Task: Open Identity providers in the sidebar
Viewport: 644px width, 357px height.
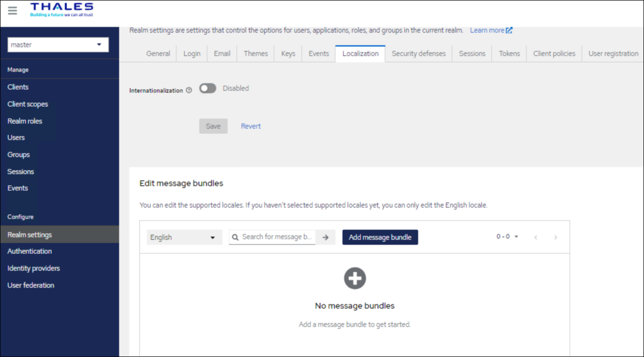Action: tap(33, 268)
